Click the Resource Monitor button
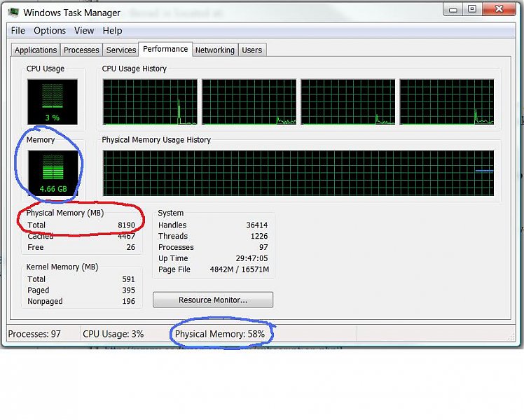The image size is (524, 420). (x=213, y=300)
